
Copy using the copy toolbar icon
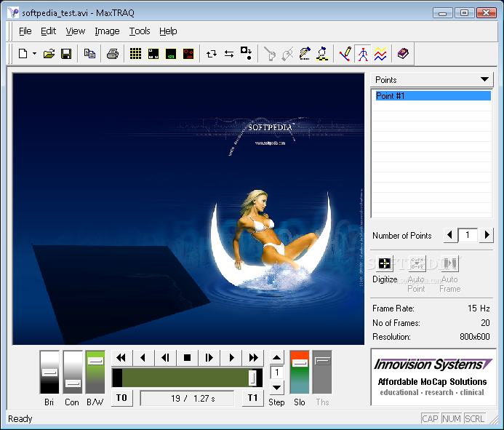(89, 54)
